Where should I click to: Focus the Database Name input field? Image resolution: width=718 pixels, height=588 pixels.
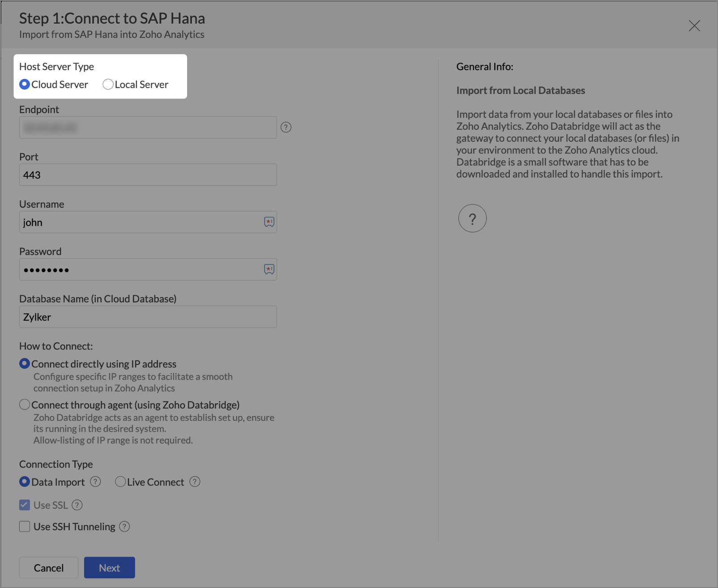coord(148,317)
